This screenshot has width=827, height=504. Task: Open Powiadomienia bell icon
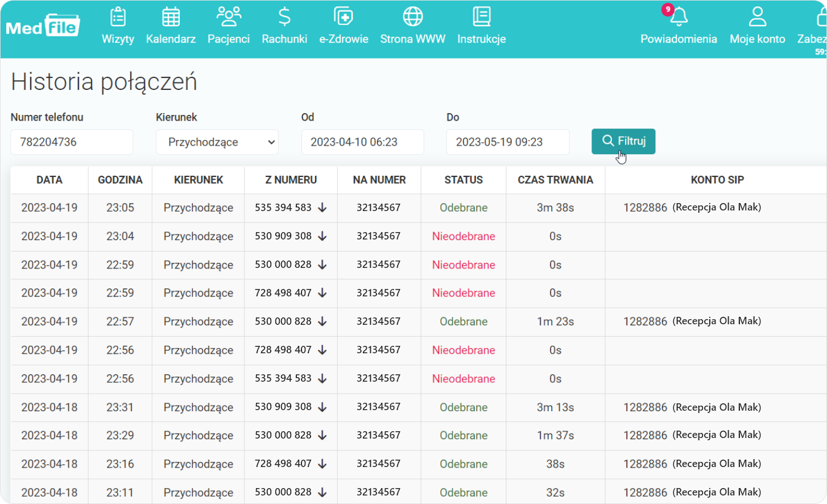(679, 17)
